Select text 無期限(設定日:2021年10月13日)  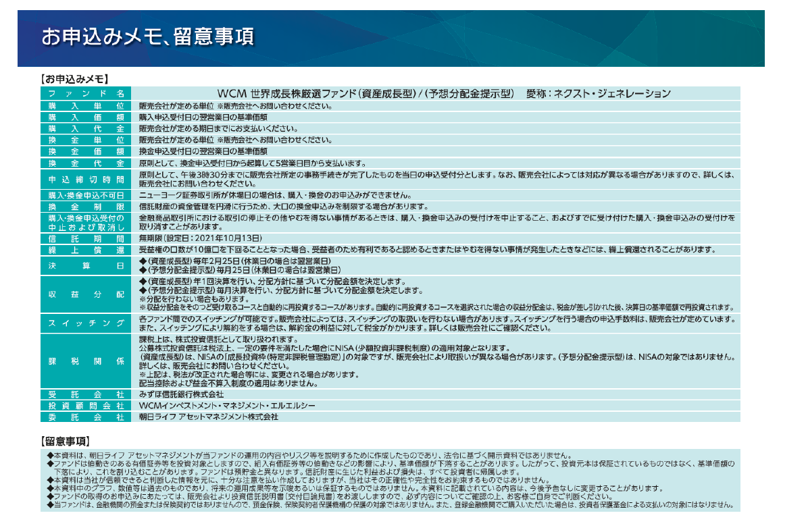[x=201, y=238]
